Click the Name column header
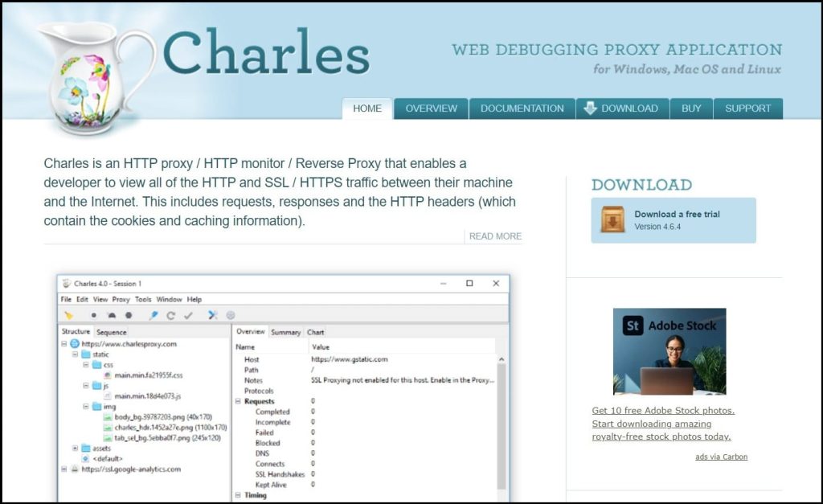 point(245,347)
